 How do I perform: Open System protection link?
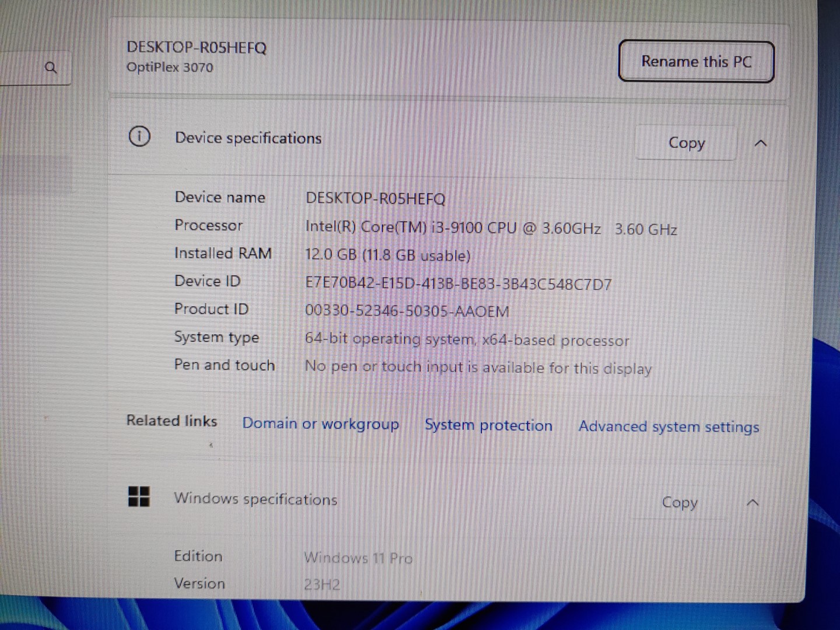tap(488, 425)
